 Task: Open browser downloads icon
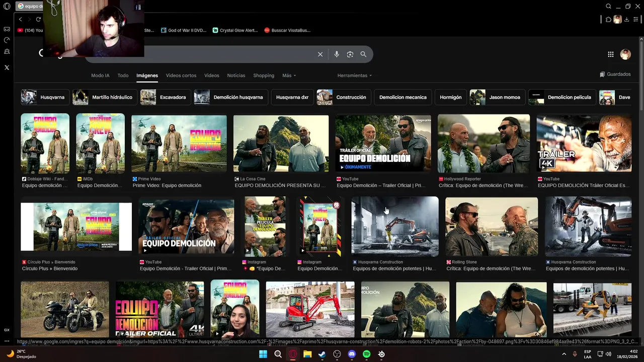(x=626, y=20)
